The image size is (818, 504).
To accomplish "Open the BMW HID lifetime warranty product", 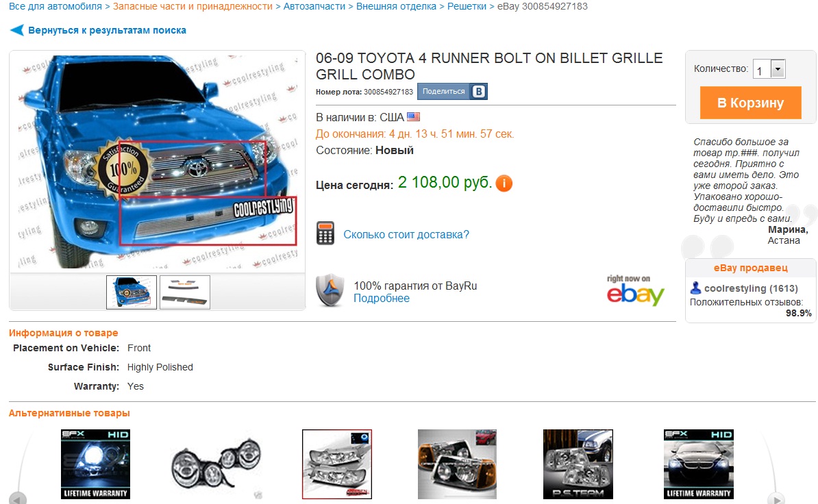I will (x=699, y=464).
